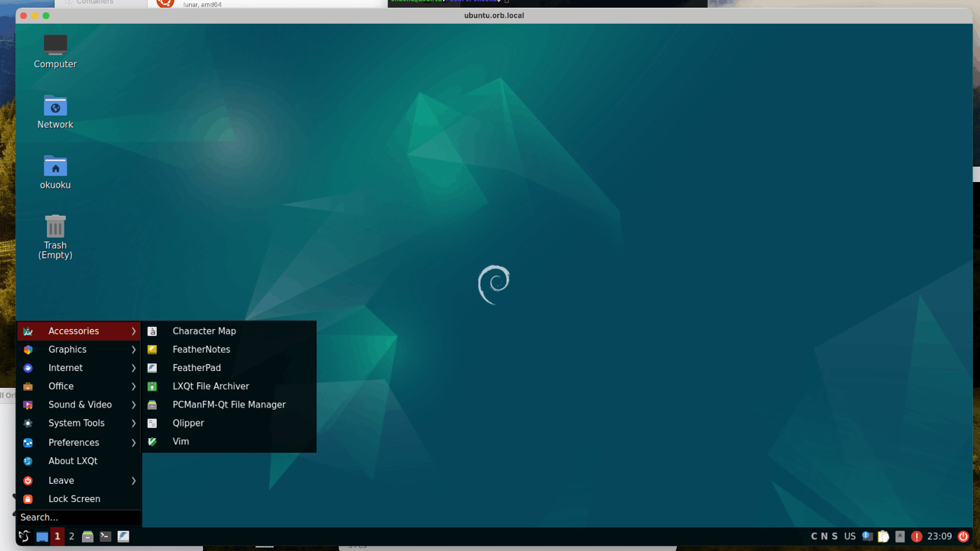Click the LXQt File Archiver green icon

[152, 386]
